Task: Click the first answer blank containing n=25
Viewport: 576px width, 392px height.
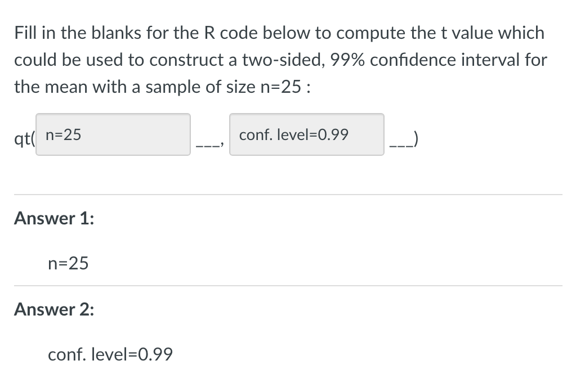Action: tap(112, 134)
